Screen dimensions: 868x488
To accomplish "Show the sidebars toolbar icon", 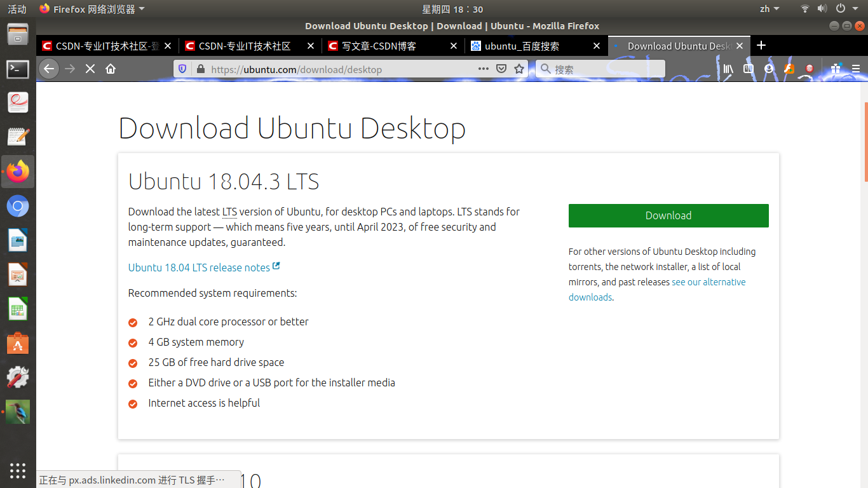I will [x=749, y=69].
